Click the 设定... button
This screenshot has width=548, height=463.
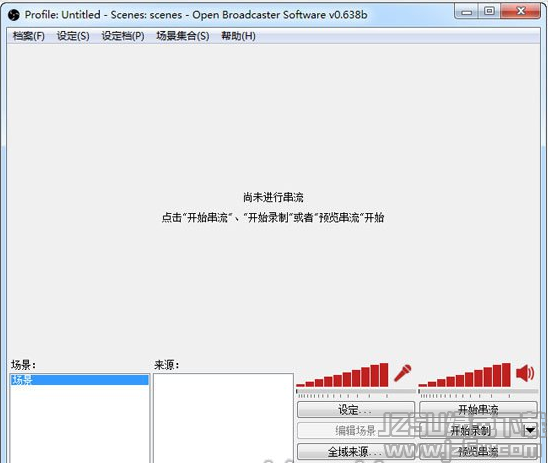click(356, 410)
